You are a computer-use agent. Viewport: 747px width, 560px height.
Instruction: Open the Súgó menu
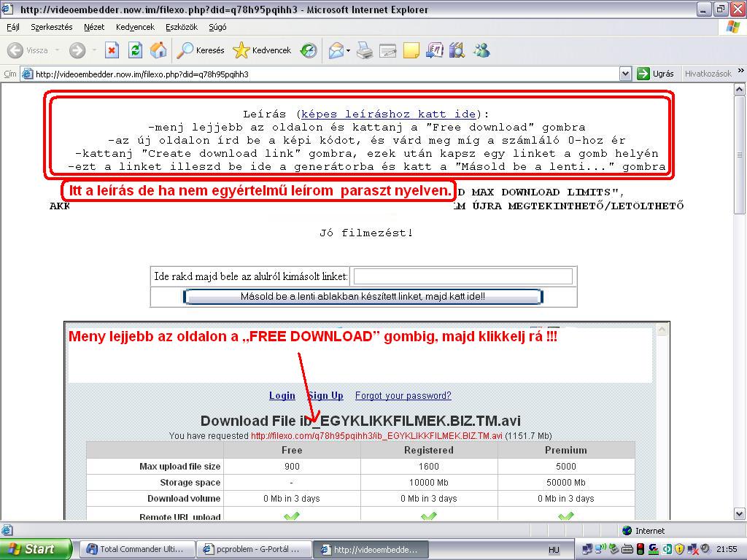(217, 27)
